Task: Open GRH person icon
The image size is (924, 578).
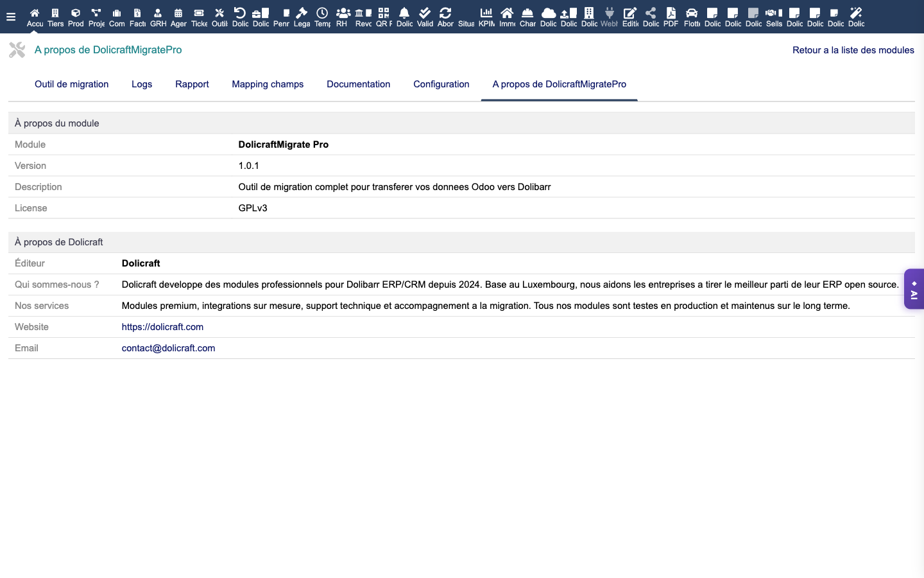Action: [158, 13]
